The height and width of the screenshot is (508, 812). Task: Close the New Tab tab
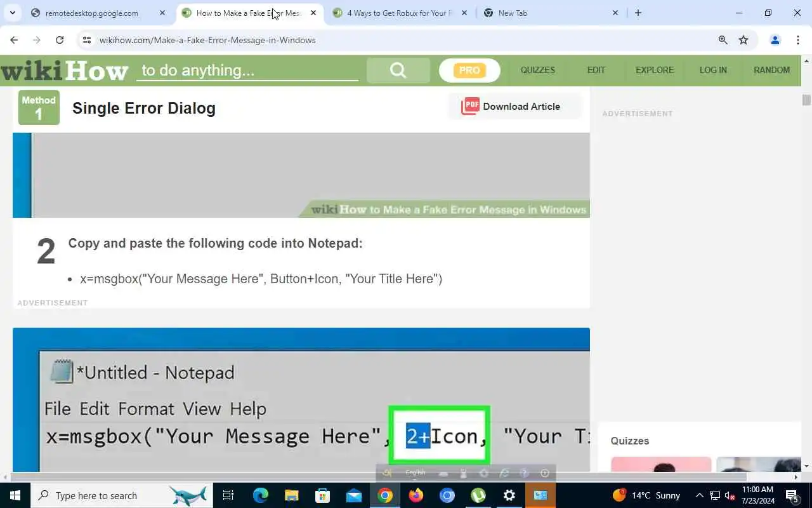[615, 13]
